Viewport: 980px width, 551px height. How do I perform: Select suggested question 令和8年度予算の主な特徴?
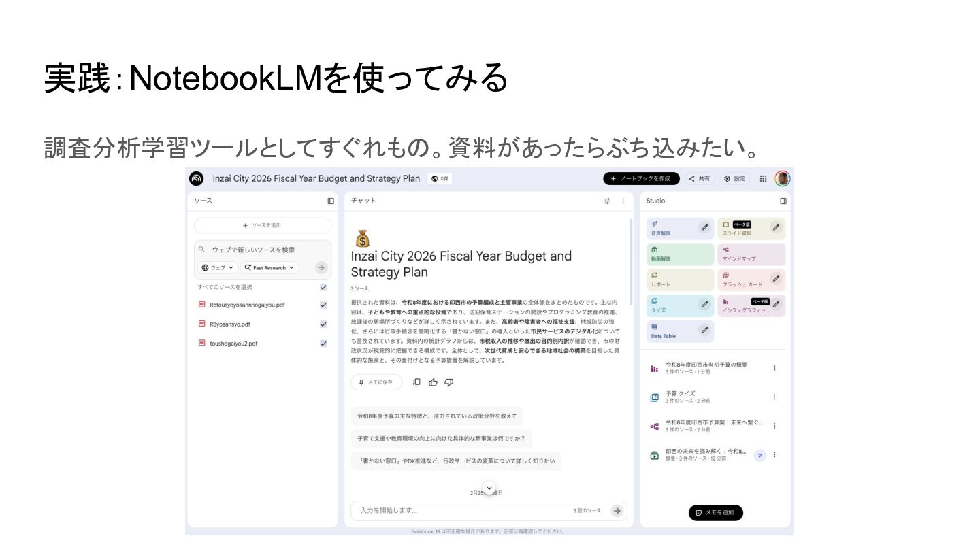[x=437, y=416]
